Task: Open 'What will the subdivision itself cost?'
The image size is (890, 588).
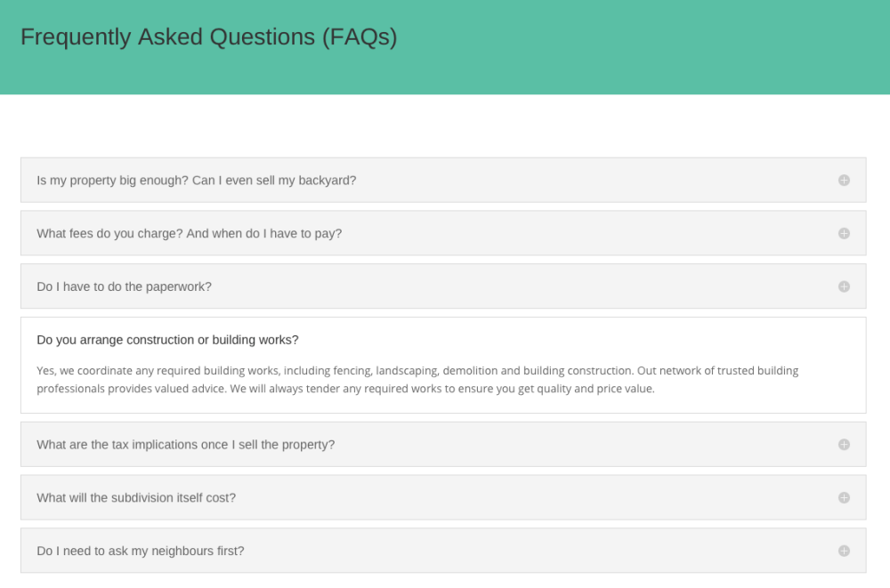Action: pyautogui.click(x=136, y=497)
